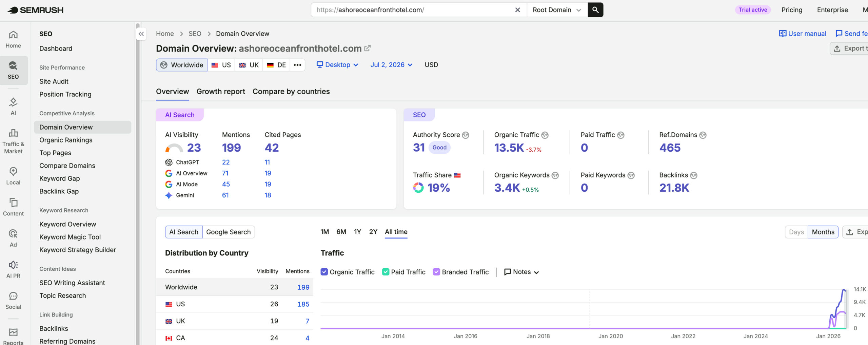Click Ref.Domains info globe icon
The image size is (868, 345).
pyautogui.click(x=703, y=135)
